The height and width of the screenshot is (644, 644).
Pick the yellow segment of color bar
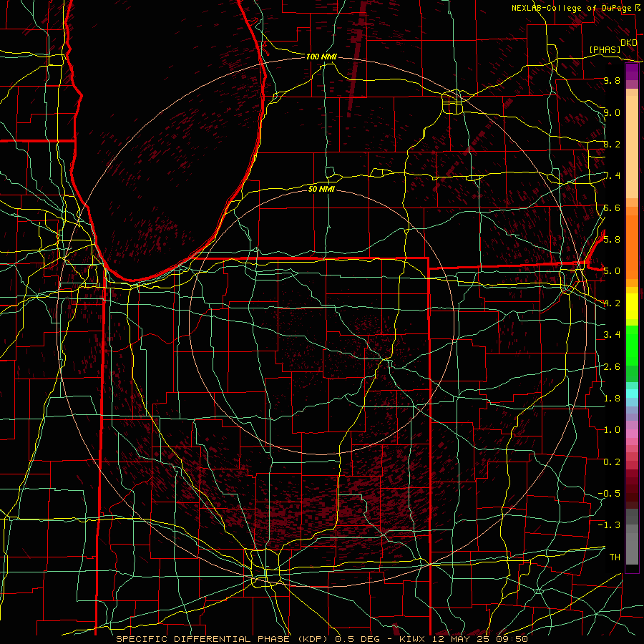pyautogui.click(x=632, y=306)
